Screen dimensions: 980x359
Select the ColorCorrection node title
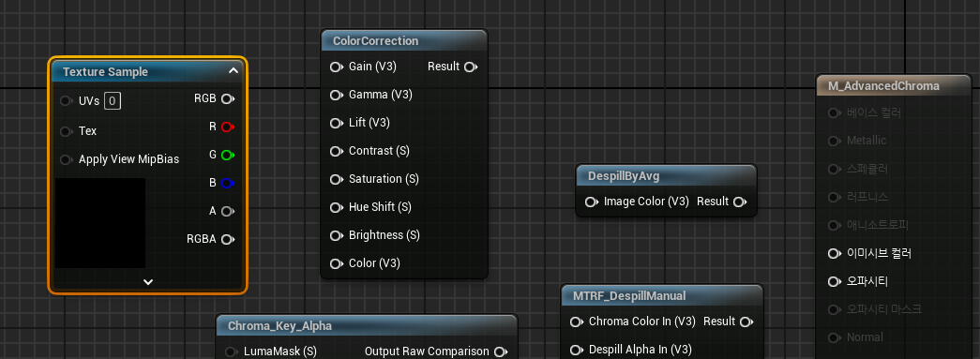click(376, 40)
